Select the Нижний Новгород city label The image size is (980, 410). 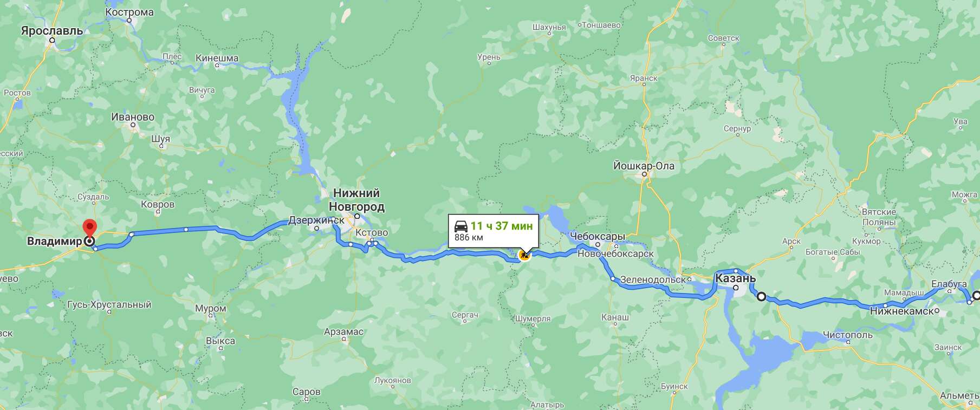356,199
